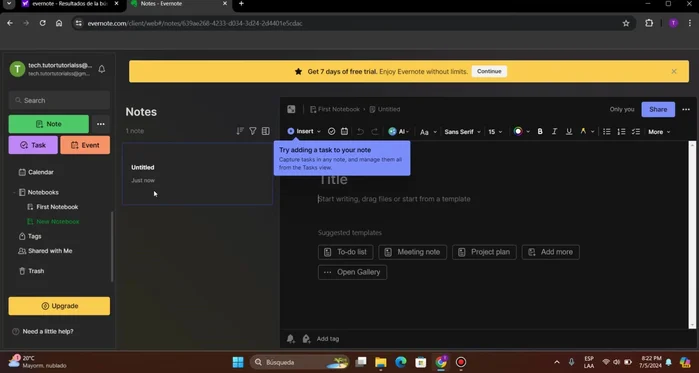Open Windows Start menu
Image resolution: width=699 pixels, height=373 pixels.
pyautogui.click(x=238, y=362)
